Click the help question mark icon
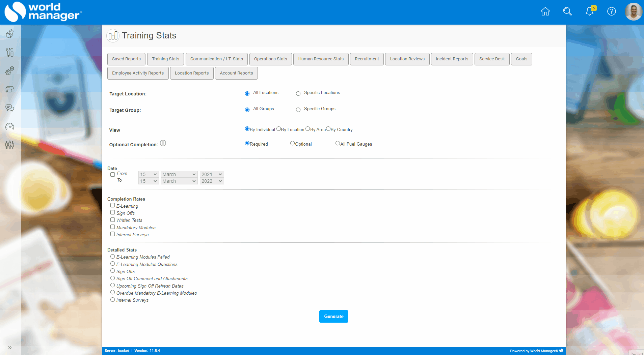 611,12
